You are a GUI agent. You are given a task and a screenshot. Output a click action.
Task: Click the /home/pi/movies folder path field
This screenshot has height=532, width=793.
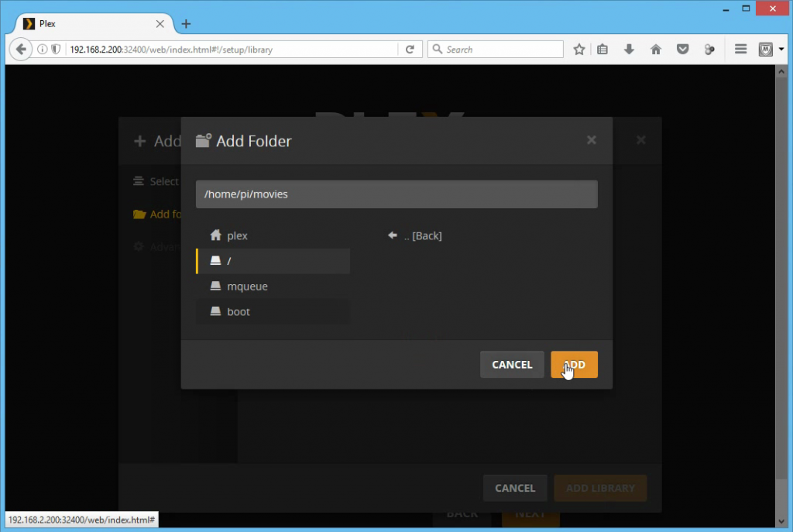tap(396, 194)
